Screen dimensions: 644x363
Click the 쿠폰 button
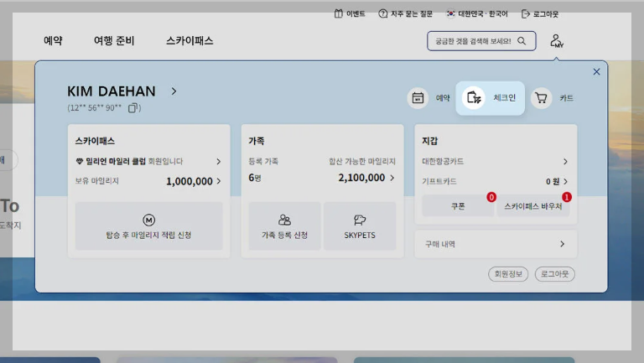coord(458,205)
